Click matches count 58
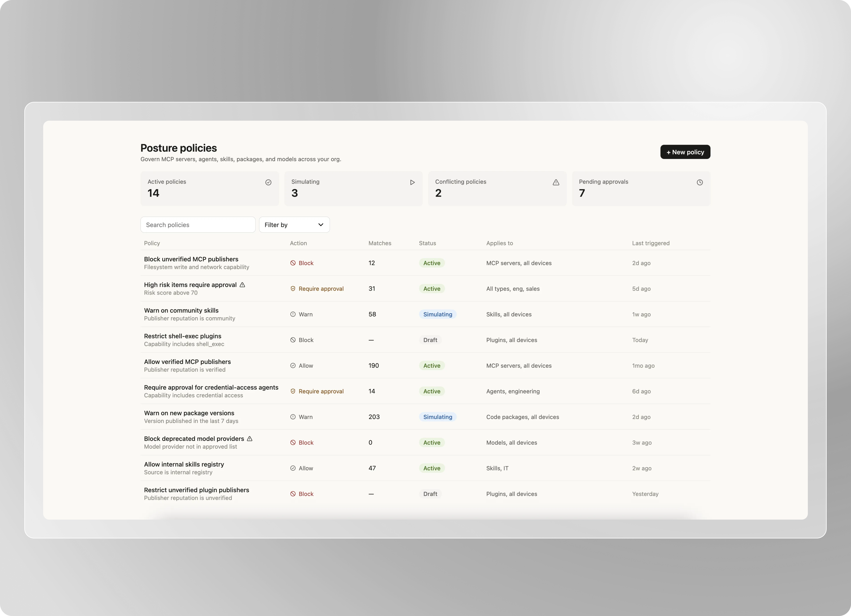 [x=372, y=314]
